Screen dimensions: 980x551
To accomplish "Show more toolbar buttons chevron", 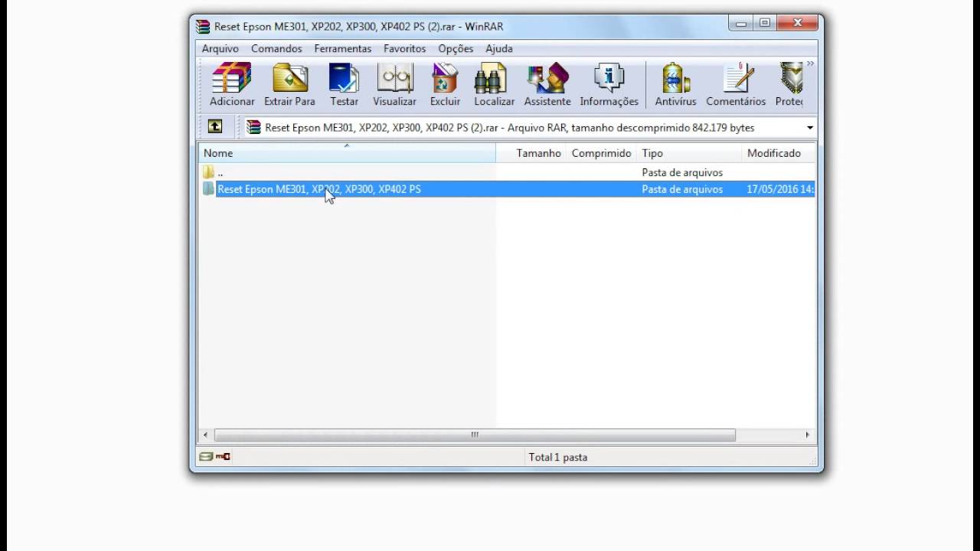I will tap(810, 64).
